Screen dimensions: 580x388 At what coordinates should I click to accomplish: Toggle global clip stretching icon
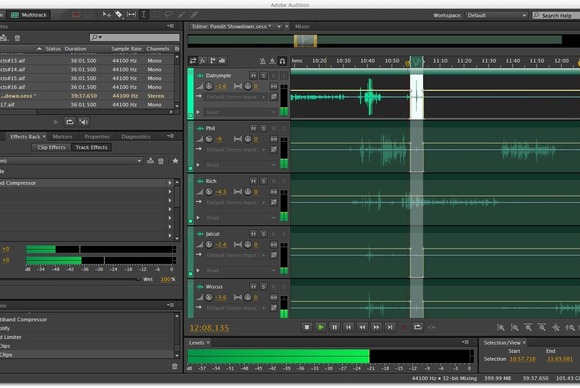point(272,61)
